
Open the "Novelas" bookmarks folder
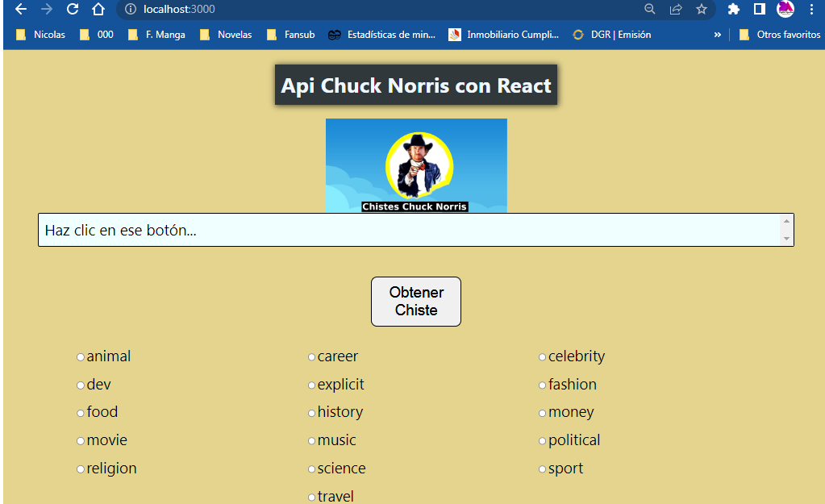[226, 34]
